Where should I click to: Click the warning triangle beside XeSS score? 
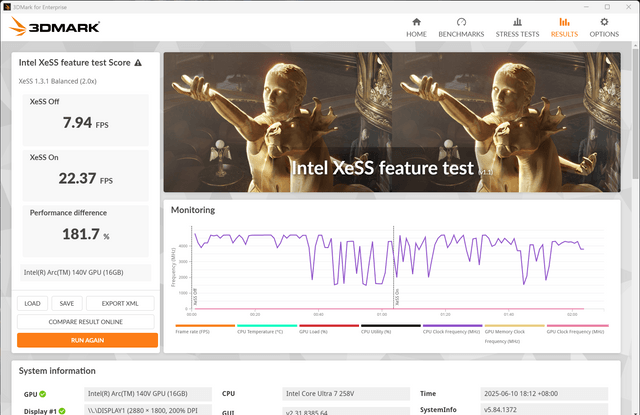pyautogui.click(x=138, y=63)
